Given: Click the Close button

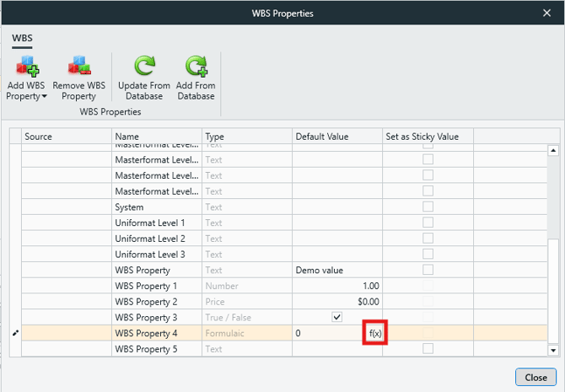Looking at the screenshot, I should (535, 377).
